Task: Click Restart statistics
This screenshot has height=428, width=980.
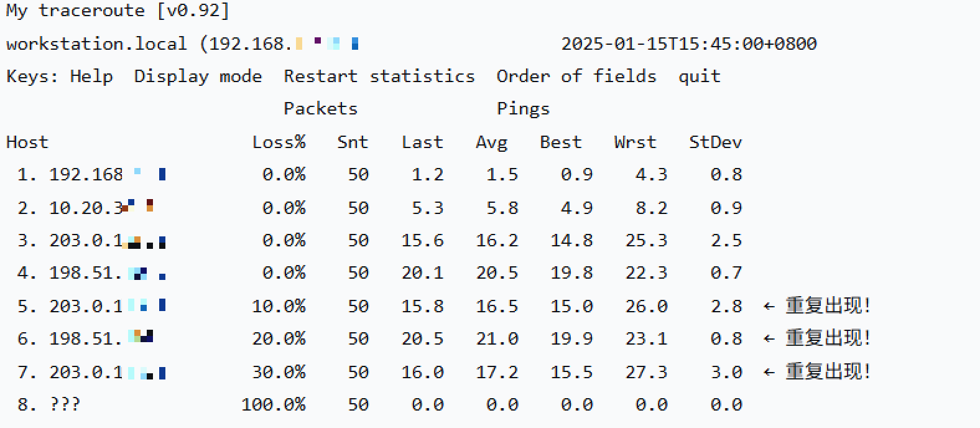Action: tap(379, 77)
